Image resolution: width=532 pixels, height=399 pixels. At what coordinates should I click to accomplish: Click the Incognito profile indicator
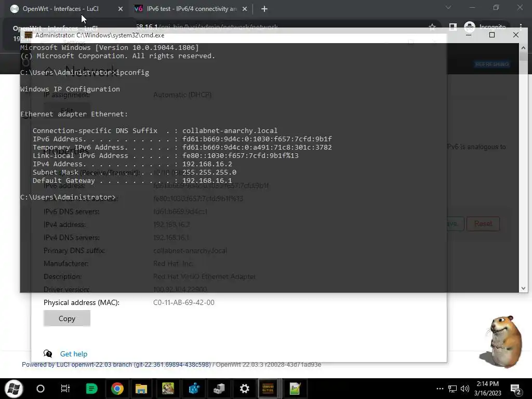coord(485,27)
